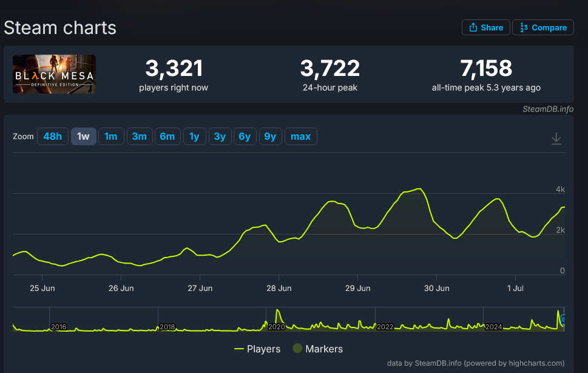This screenshot has height=373, width=588.
Task: Click the 3,321 players right now value
Action: point(174,68)
